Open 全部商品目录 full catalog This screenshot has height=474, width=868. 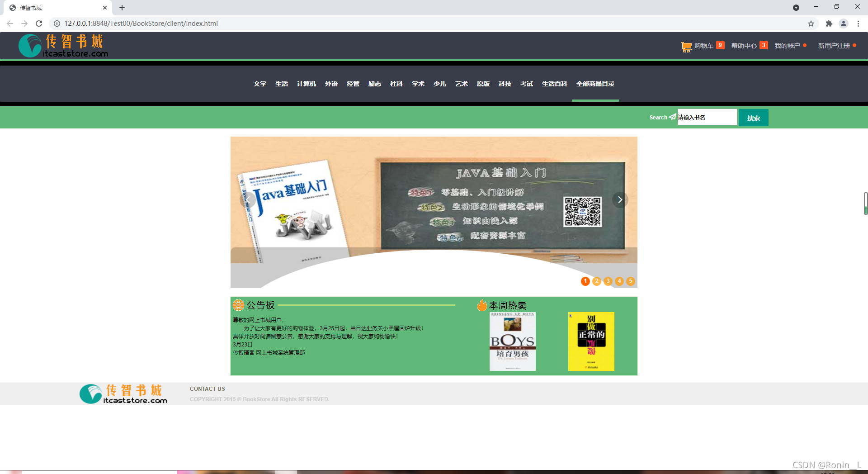click(595, 84)
